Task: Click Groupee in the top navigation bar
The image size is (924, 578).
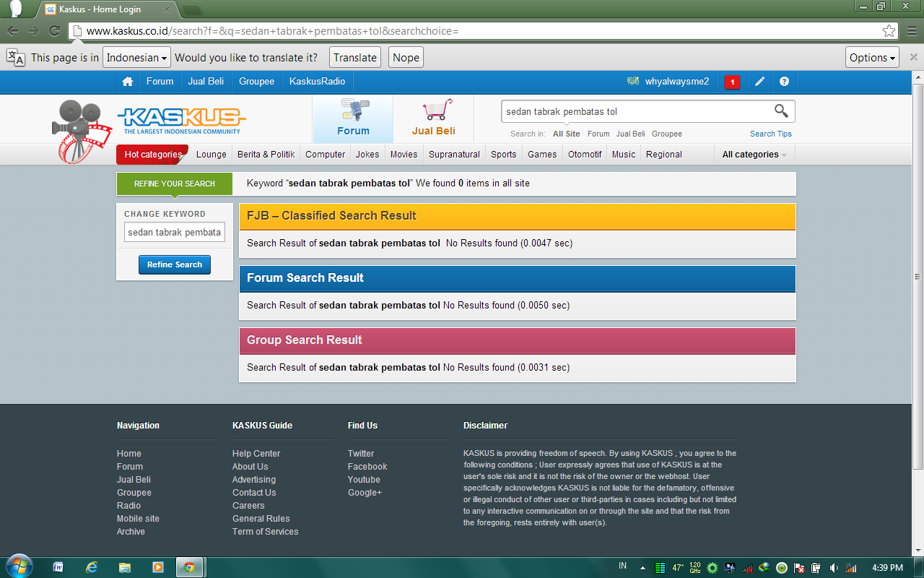Action: (257, 82)
